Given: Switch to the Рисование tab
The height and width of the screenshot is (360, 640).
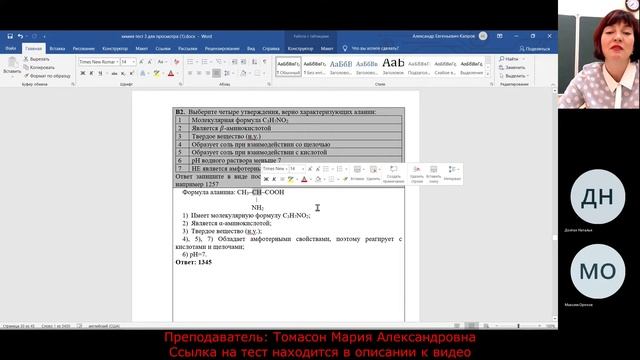Looking at the screenshot, I should pyautogui.click(x=83, y=49).
